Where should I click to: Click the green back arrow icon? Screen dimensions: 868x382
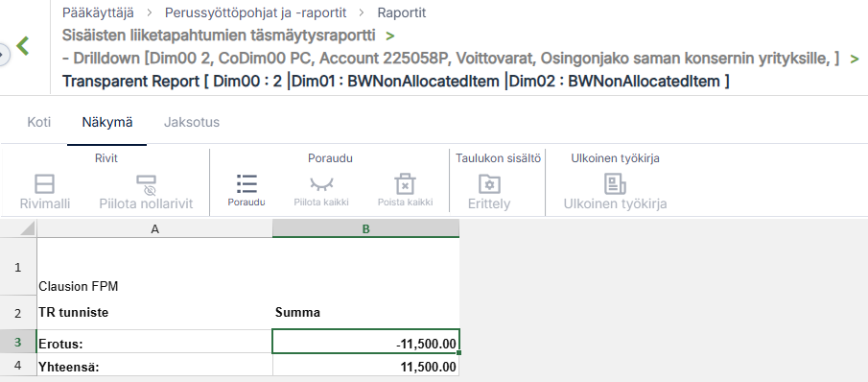[23, 46]
